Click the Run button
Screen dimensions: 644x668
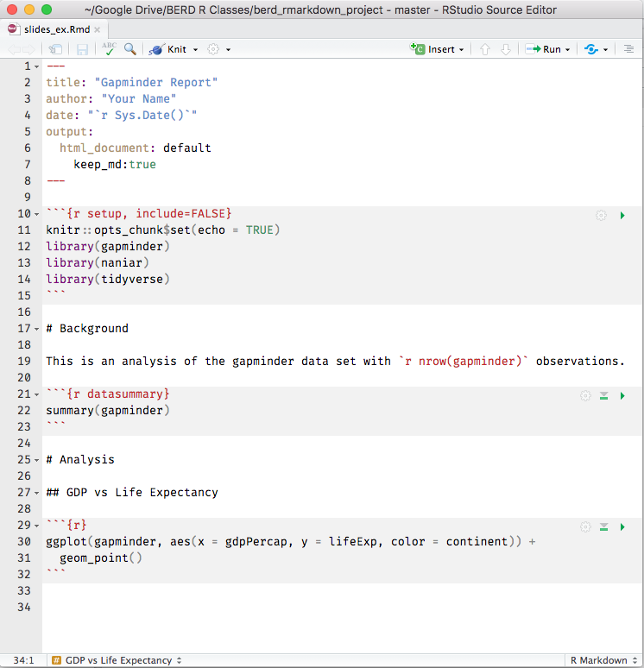pyautogui.click(x=544, y=49)
